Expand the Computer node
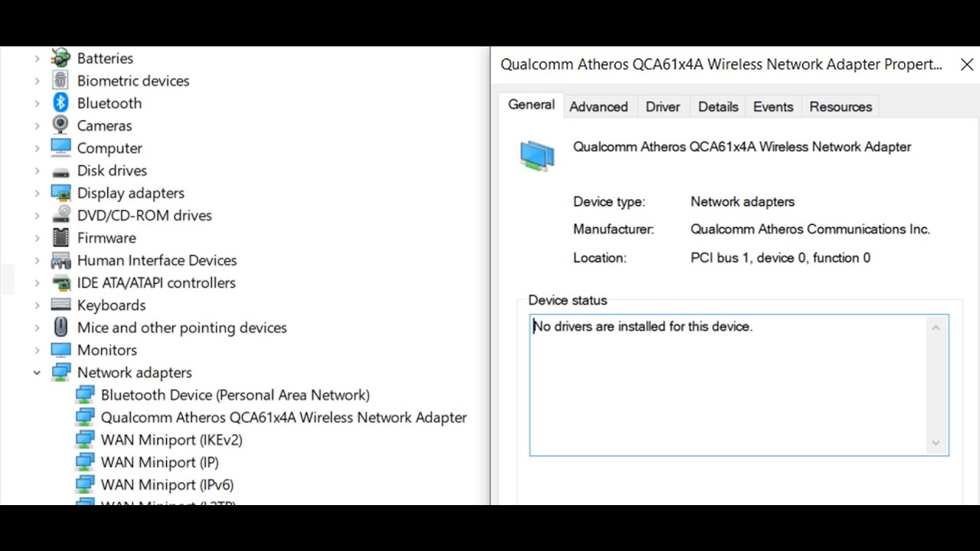This screenshot has height=551, width=980. (37, 148)
